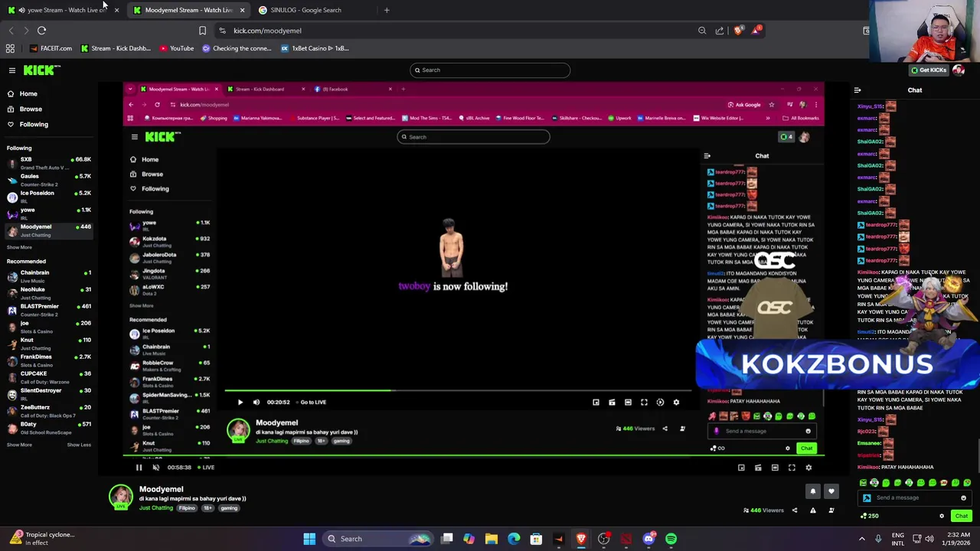The width and height of the screenshot is (980, 551).
Task: Show hidden system tray icons
Action: coord(861,539)
